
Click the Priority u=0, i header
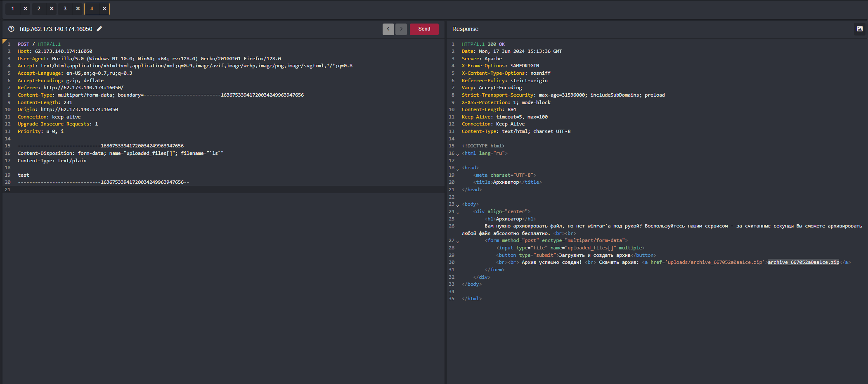click(x=40, y=131)
